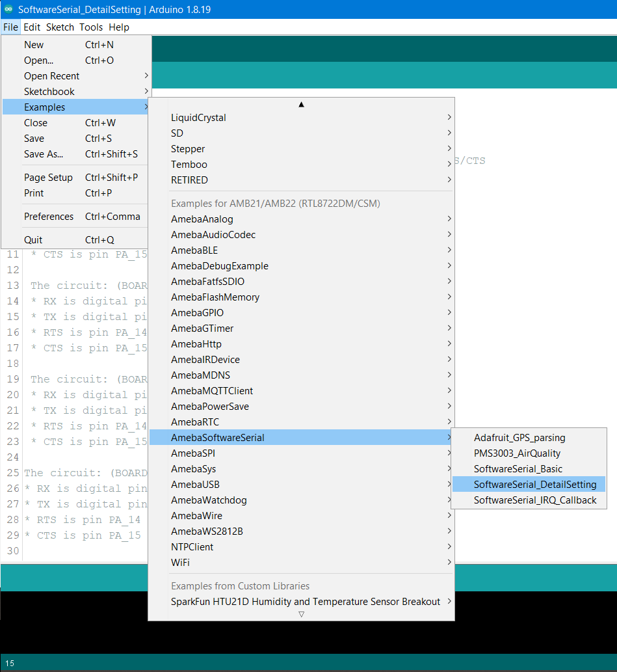Expand the Temboo examples submenu

tap(301, 165)
